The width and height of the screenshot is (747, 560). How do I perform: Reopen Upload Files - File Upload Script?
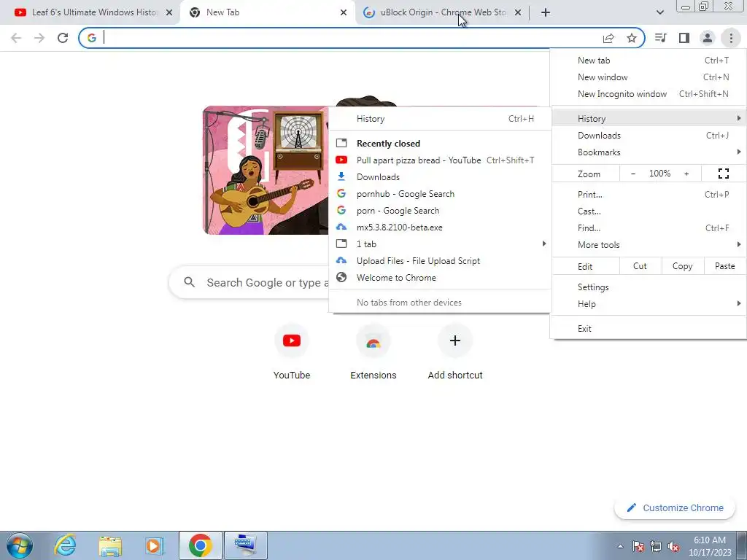click(439, 261)
